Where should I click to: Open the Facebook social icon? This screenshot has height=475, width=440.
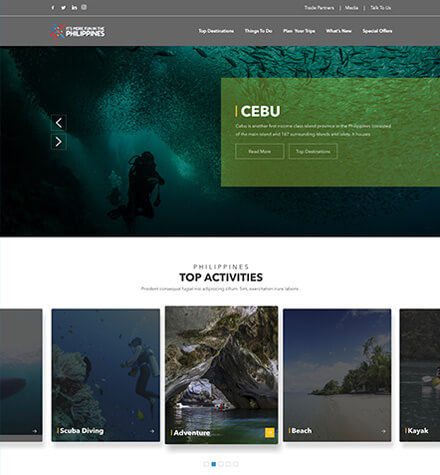coord(53,7)
